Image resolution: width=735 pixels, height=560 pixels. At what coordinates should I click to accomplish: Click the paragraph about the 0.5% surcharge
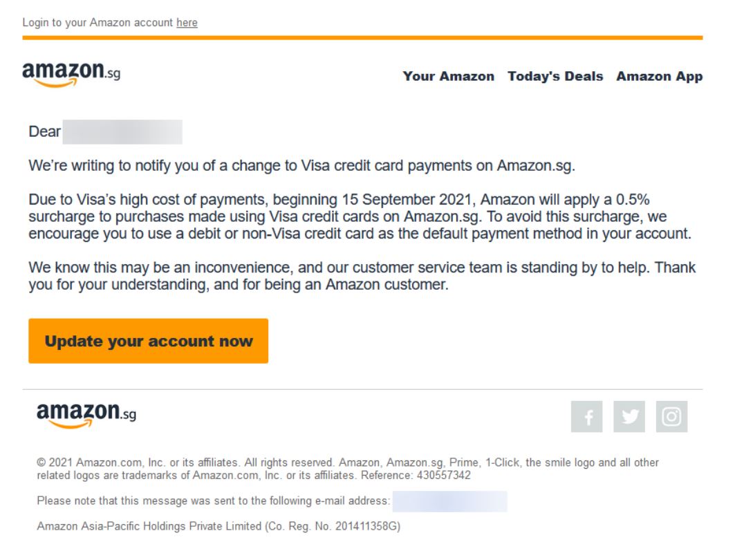coord(360,216)
